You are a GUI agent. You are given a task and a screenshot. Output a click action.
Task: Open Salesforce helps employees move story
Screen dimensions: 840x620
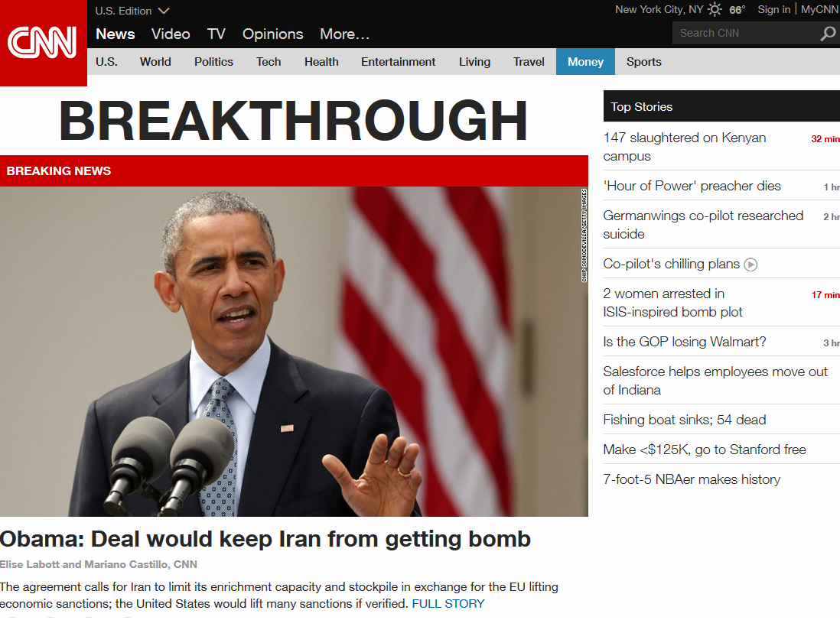(715, 381)
